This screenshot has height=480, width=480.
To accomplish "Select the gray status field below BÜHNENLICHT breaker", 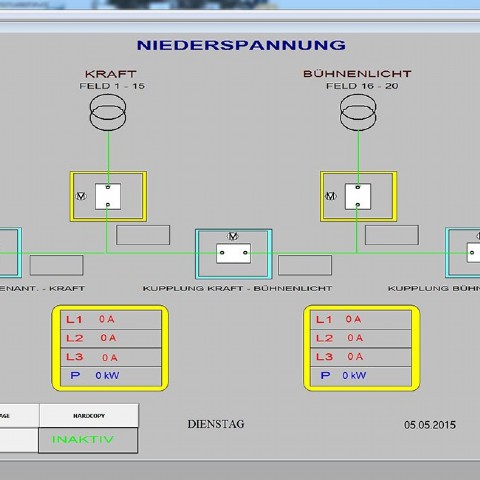I will (x=392, y=235).
